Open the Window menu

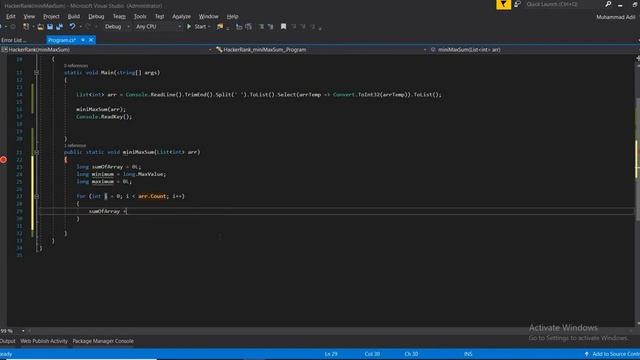(x=209, y=16)
